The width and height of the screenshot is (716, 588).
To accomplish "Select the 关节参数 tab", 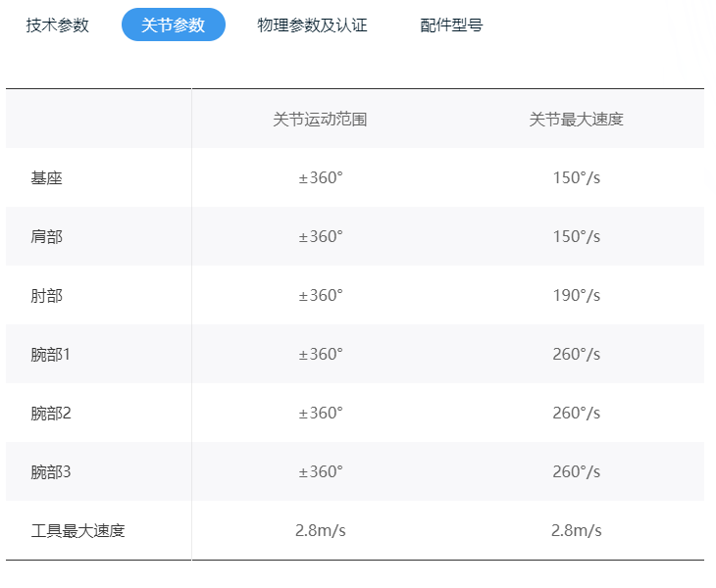I will coord(174,24).
